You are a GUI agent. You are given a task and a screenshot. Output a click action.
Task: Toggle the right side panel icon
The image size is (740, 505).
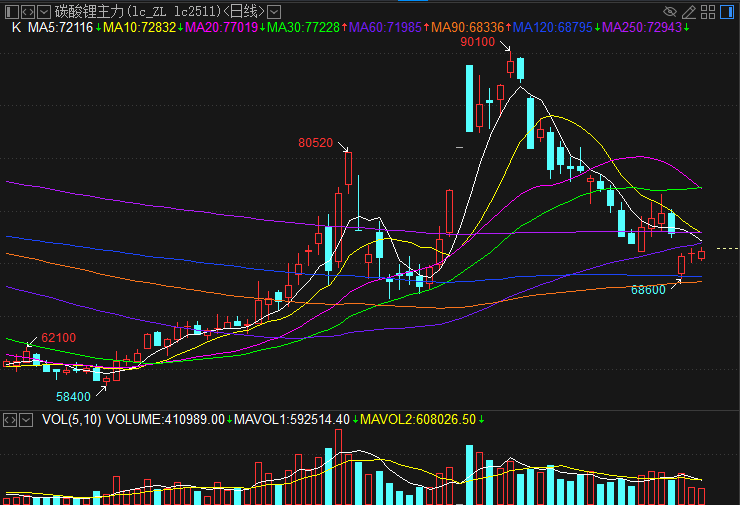(x=727, y=12)
